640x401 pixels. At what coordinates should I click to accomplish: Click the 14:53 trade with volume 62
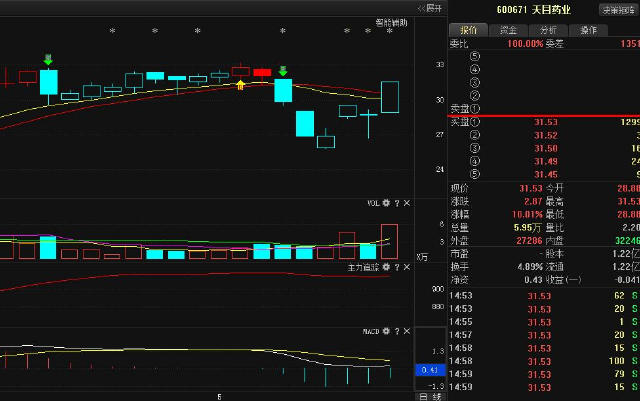[x=544, y=296]
